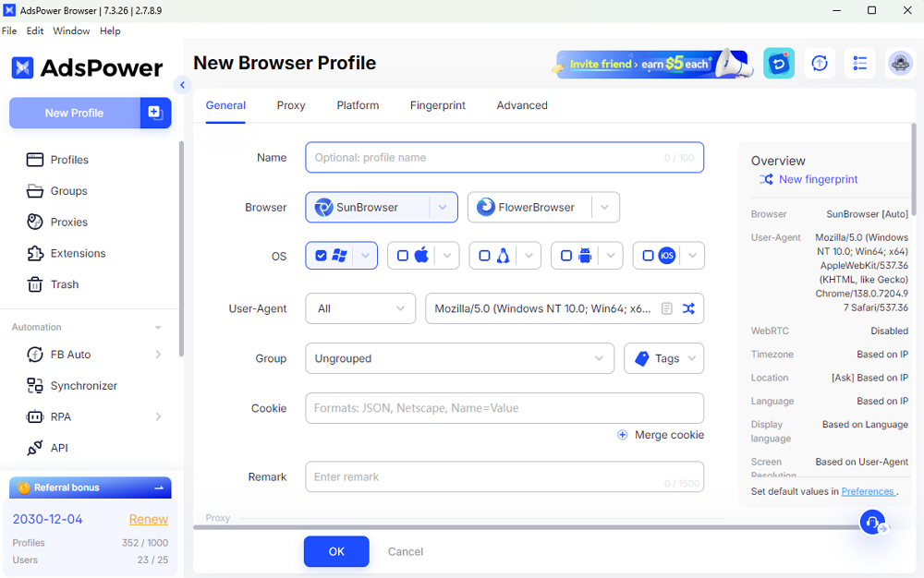Open the User-Agent list icon
Screen dimensions: 924x578
666,308
